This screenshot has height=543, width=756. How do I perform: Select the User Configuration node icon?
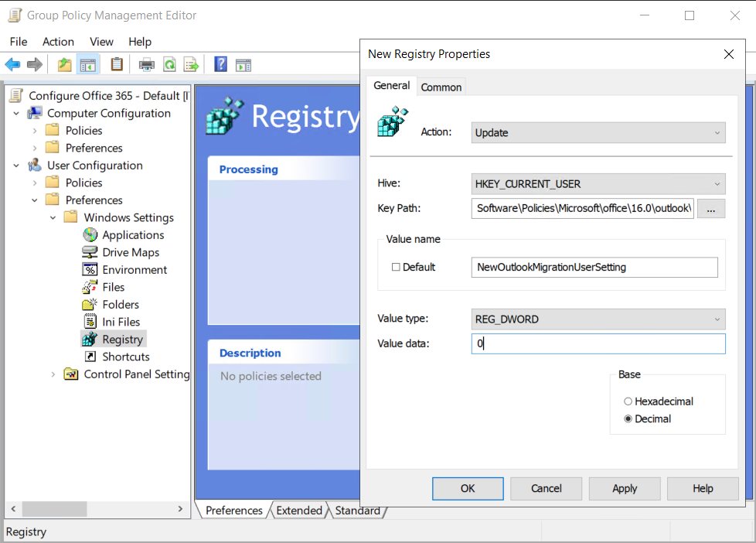[35, 166]
